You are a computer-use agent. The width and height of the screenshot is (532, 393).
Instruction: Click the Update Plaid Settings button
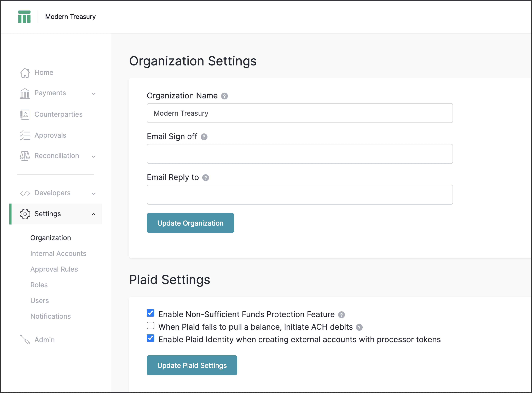(x=192, y=365)
